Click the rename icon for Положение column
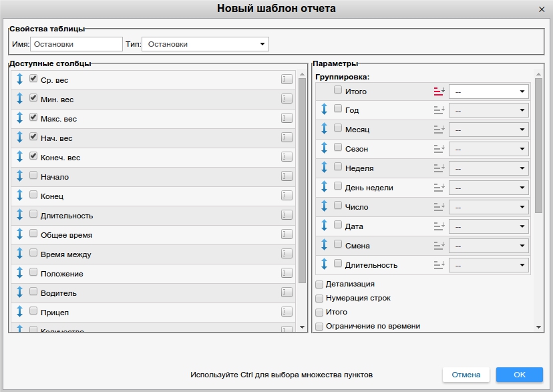 click(287, 273)
